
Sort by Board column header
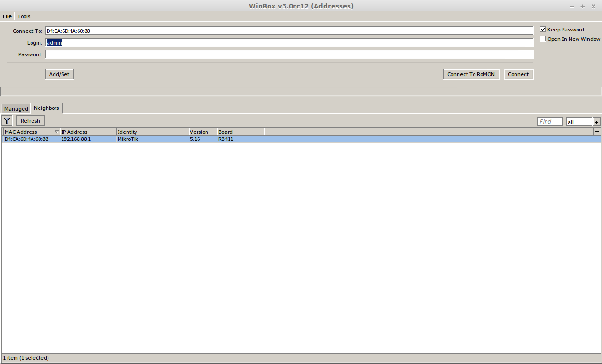click(240, 132)
